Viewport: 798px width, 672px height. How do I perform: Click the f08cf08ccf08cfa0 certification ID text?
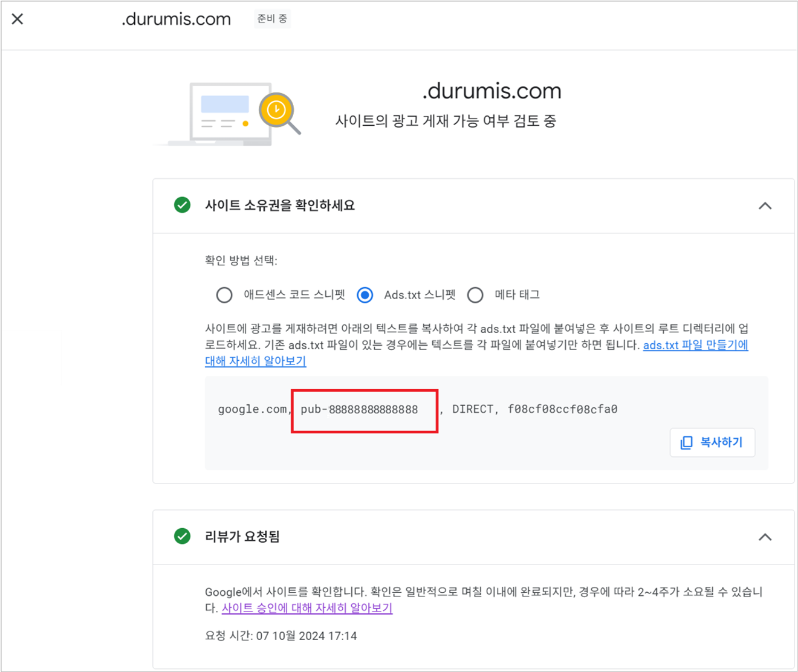tap(562, 409)
